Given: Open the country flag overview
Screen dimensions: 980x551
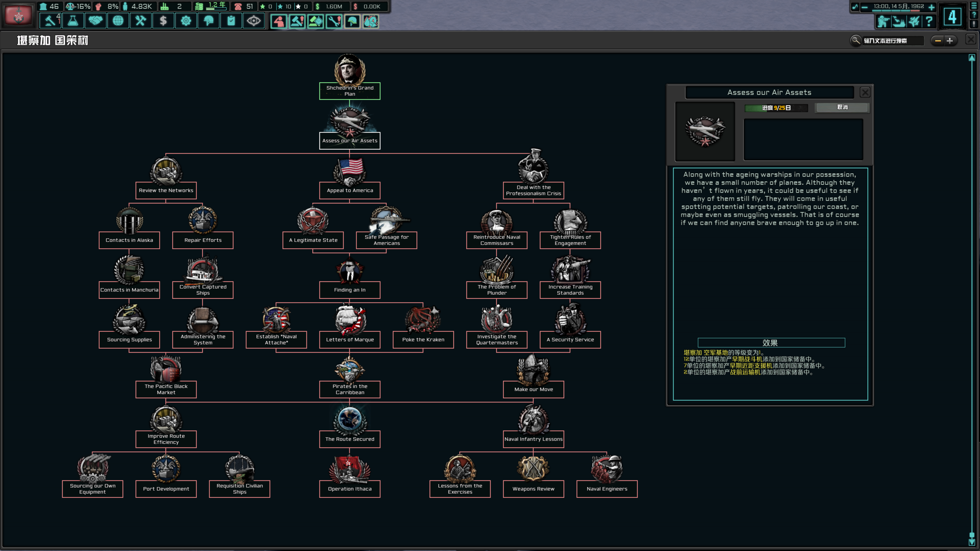Looking at the screenshot, I should pos(18,15).
